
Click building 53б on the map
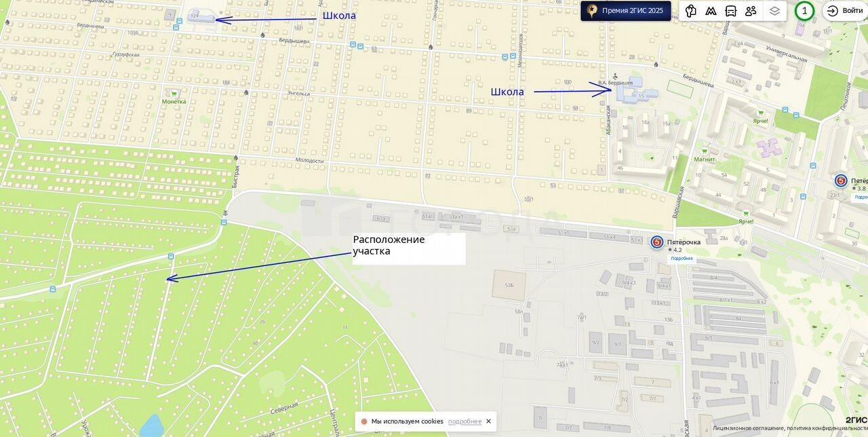(x=509, y=285)
